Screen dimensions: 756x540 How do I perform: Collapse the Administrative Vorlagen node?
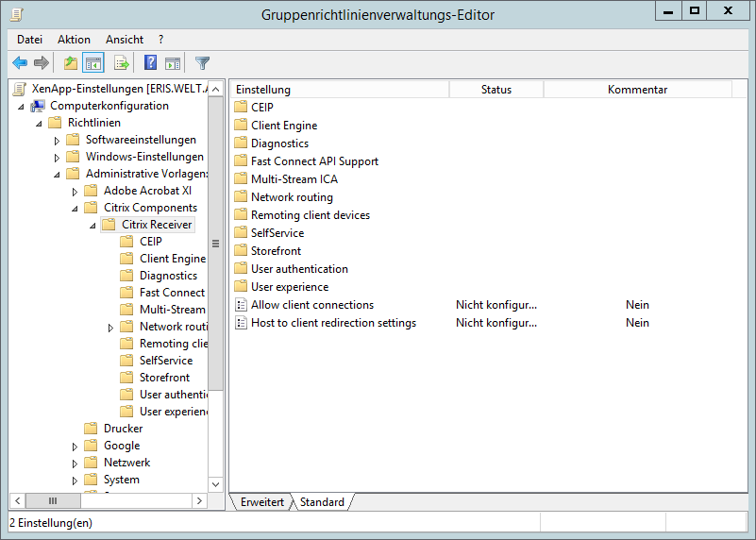(x=57, y=175)
